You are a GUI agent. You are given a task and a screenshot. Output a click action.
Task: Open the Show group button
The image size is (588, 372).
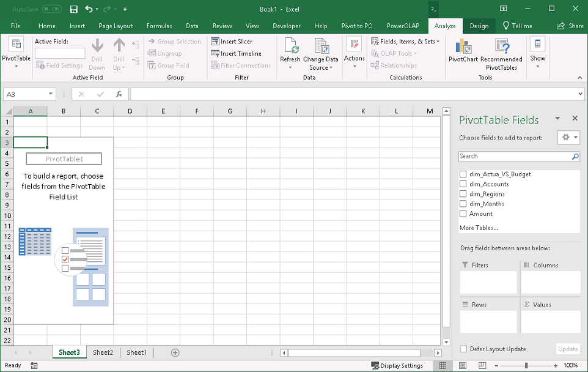coord(538,53)
